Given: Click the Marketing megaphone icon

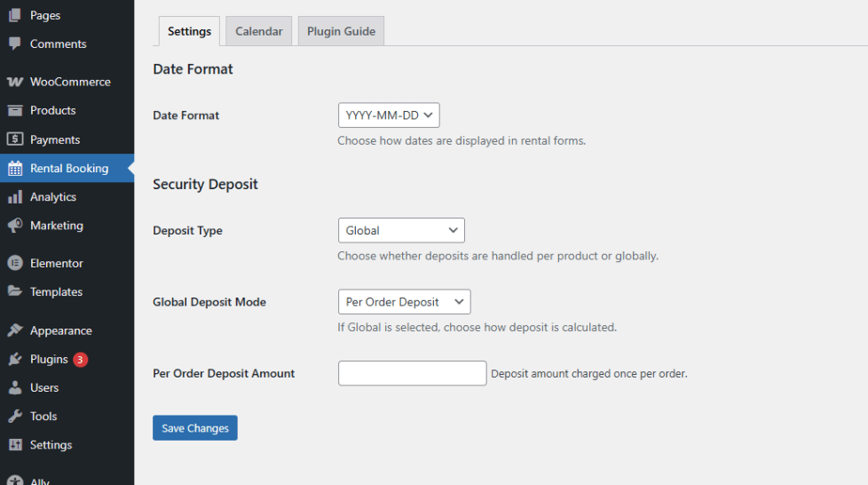Looking at the screenshot, I should (15, 226).
